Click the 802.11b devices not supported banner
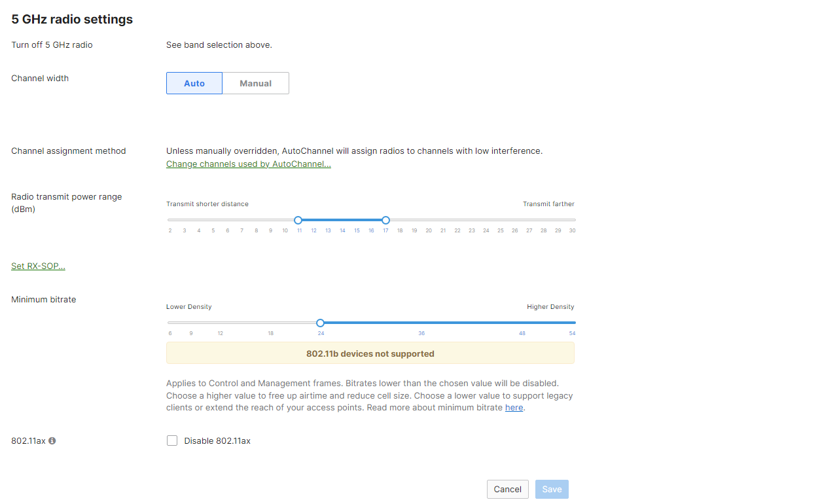This screenshot has width=839, height=504. tap(370, 353)
